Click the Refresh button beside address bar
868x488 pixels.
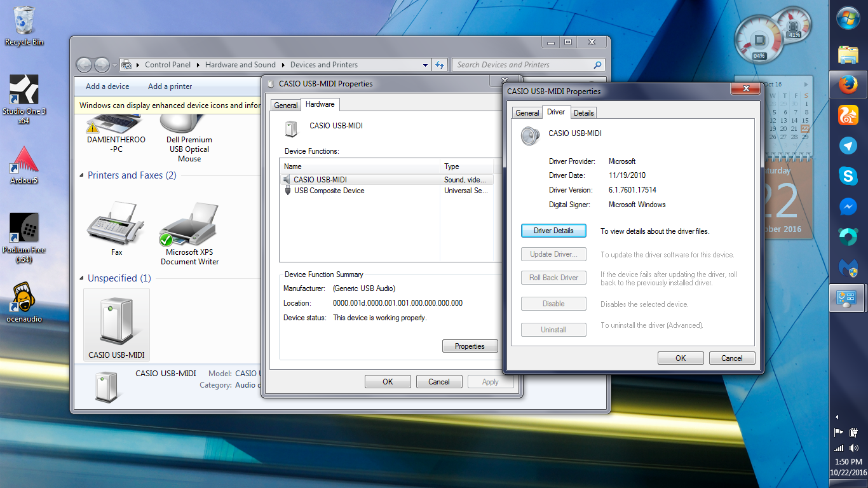click(x=440, y=65)
